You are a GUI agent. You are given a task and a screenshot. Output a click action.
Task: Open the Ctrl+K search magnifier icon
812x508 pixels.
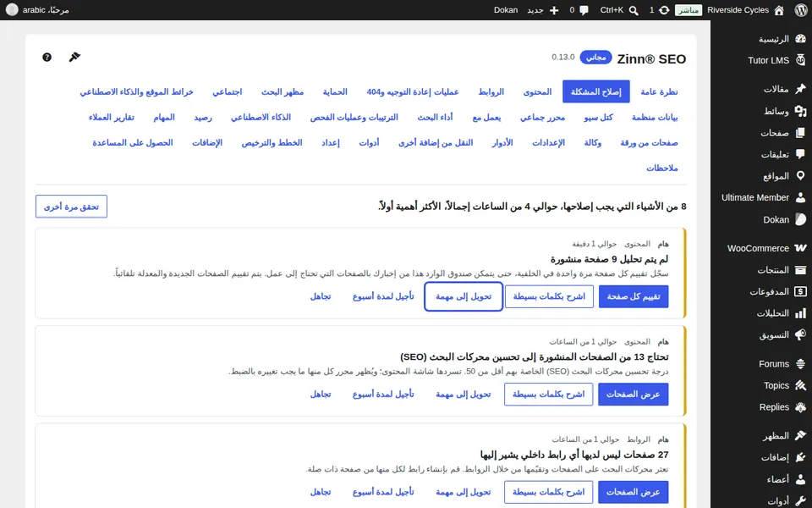634,10
